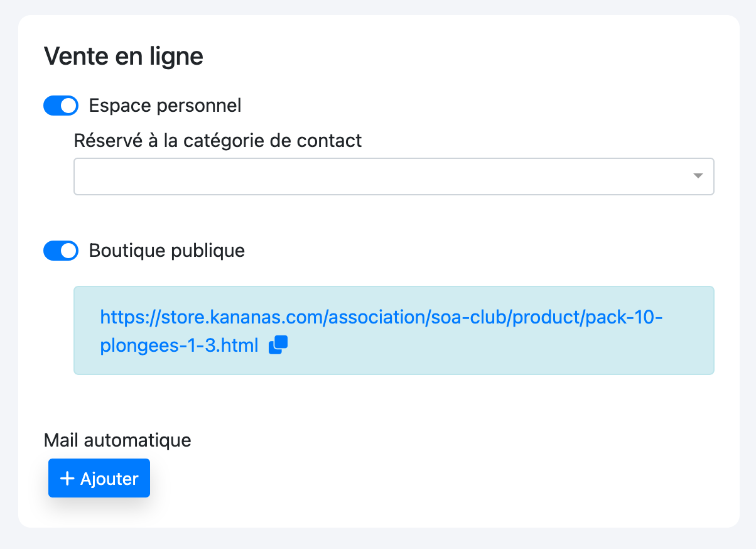Screen dimensions: 756x549
Task: Click the Vente en ligne heading
Action: click(x=124, y=57)
